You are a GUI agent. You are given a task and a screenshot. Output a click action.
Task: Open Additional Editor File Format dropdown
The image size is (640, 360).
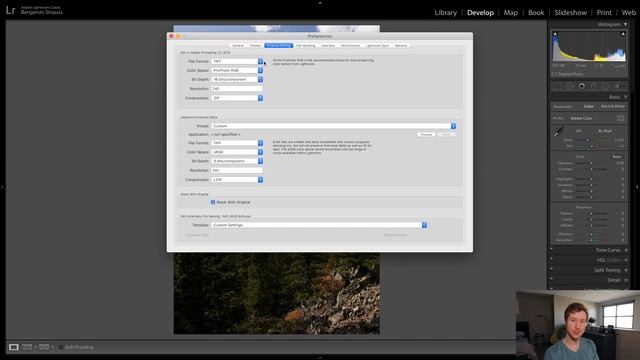pos(237,143)
